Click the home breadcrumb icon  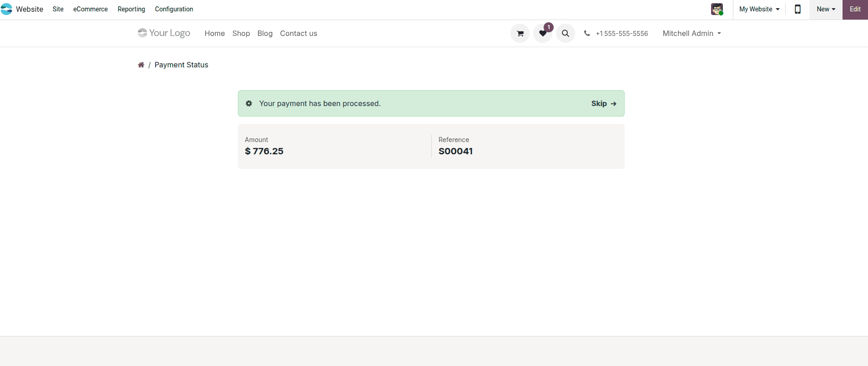click(141, 65)
